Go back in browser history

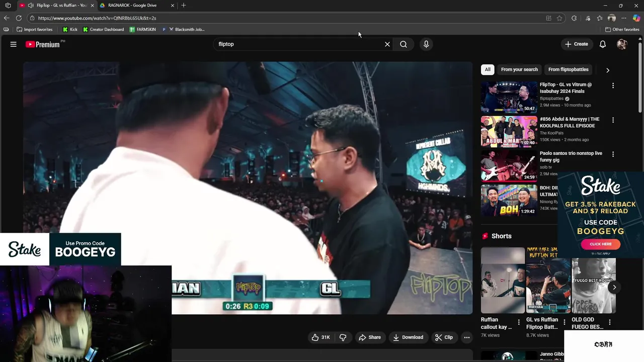pyautogui.click(x=7, y=18)
